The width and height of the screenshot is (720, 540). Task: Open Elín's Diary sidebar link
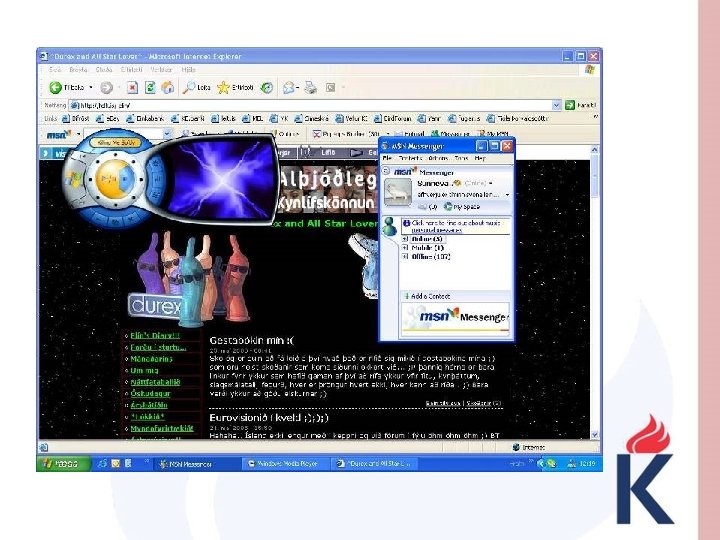pos(155,336)
